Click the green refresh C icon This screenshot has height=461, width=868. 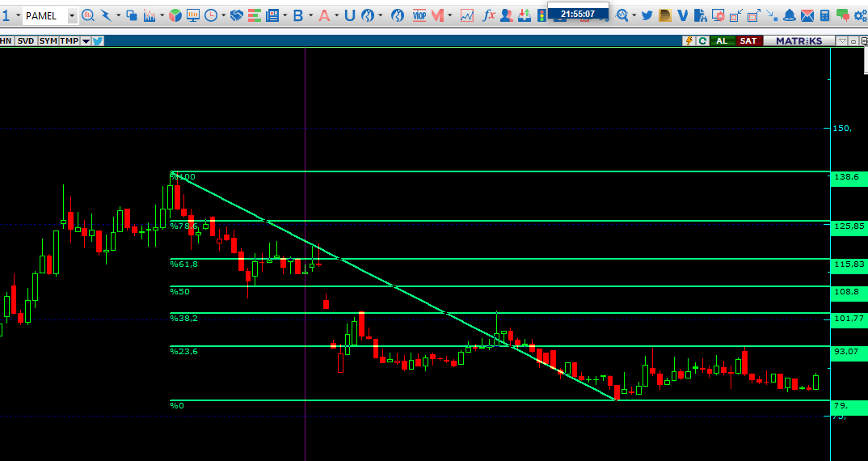(x=702, y=41)
